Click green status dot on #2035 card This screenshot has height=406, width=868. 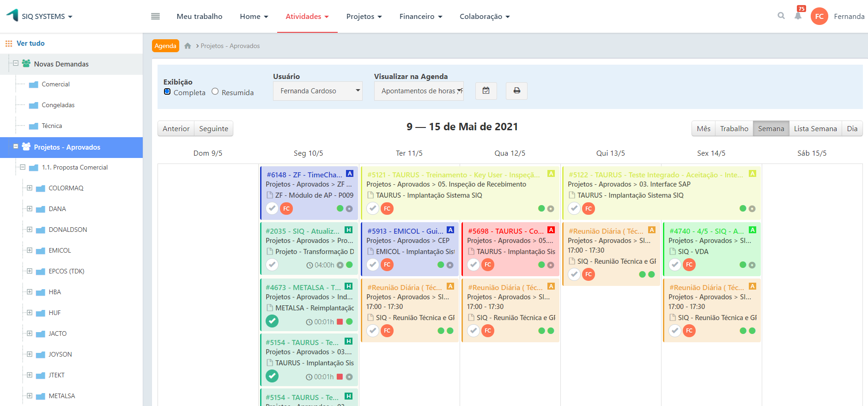[349, 265]
